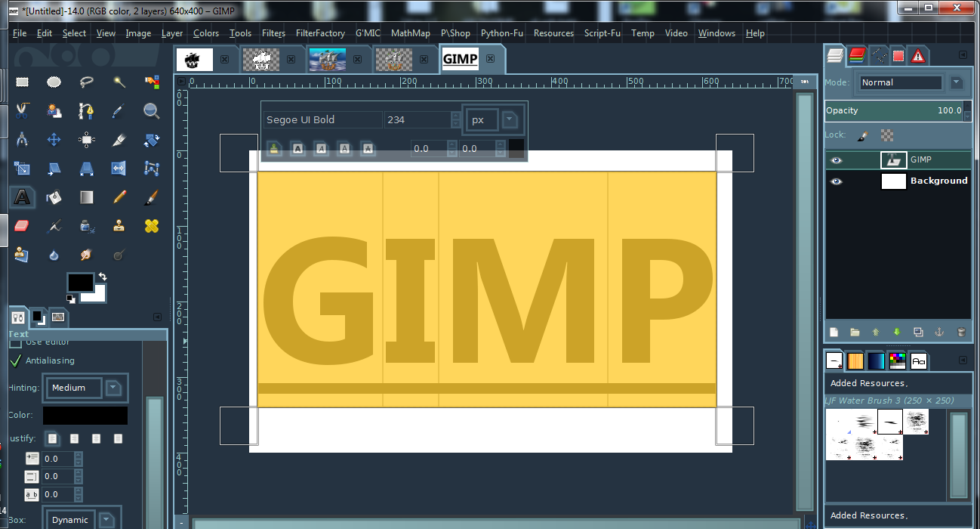Image resolution: width=980 pixels, height=529 pixels.
Task: Open the Colors menu
Action: 206,33
